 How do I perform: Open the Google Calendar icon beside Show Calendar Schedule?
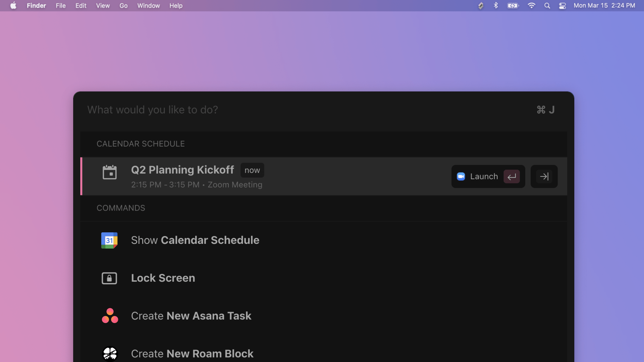(x=109, y=240)
